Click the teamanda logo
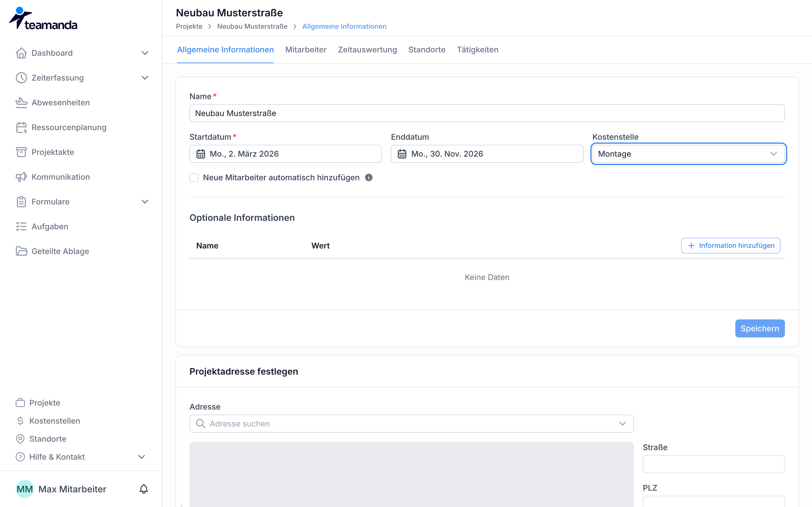Screen dimensions: 812x507 [x=43, y=18]
